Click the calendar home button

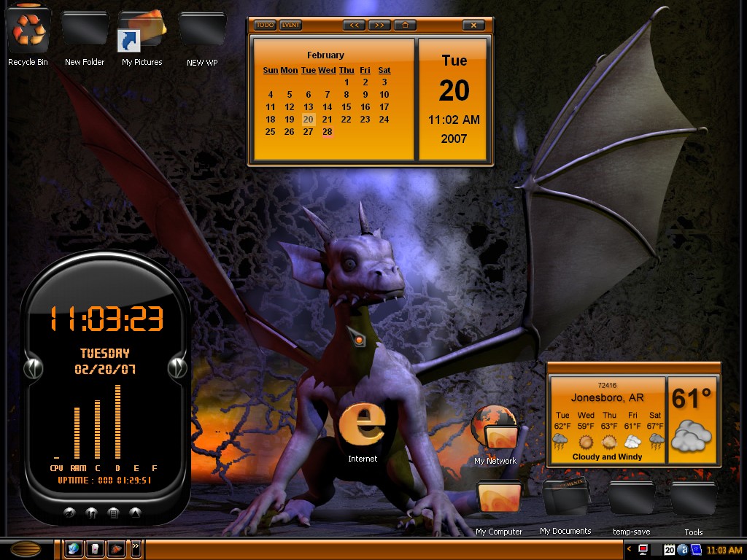(x=405, y=26)
